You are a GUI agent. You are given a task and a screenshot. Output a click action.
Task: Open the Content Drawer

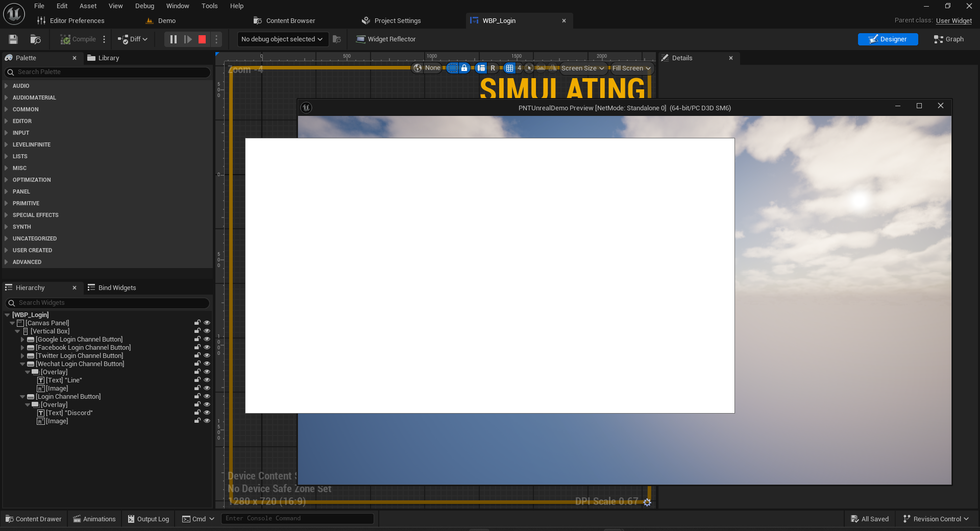tap(33, 519)
